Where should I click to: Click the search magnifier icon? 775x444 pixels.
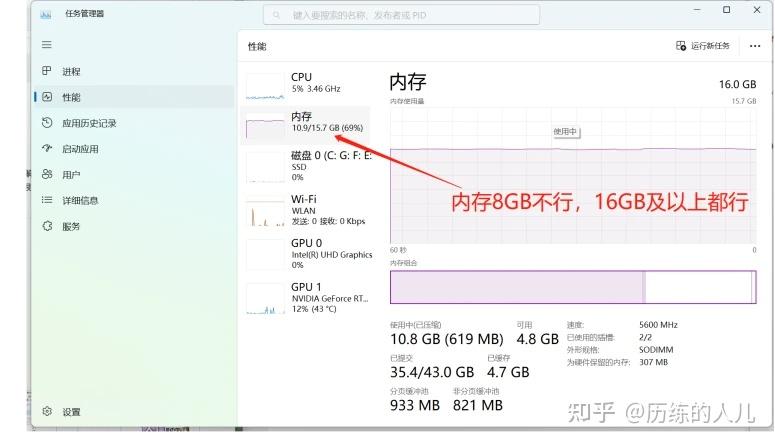(277, 15)
